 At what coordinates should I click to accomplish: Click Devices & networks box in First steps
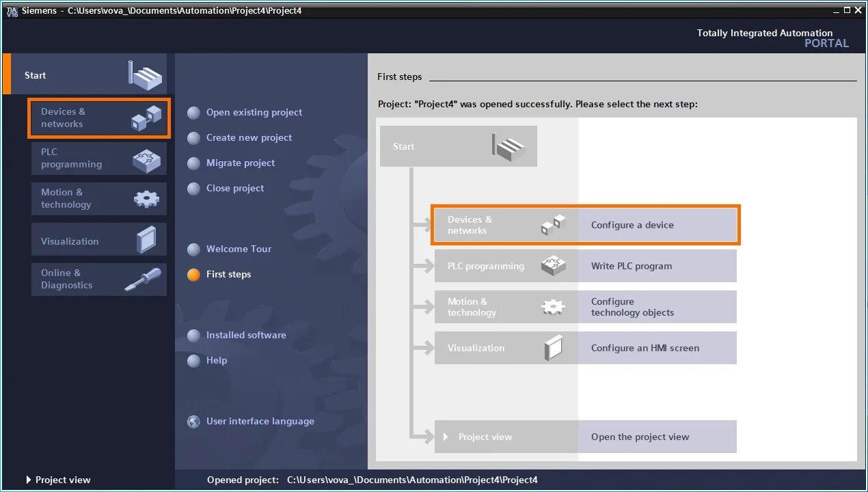(x=506, y=225)
